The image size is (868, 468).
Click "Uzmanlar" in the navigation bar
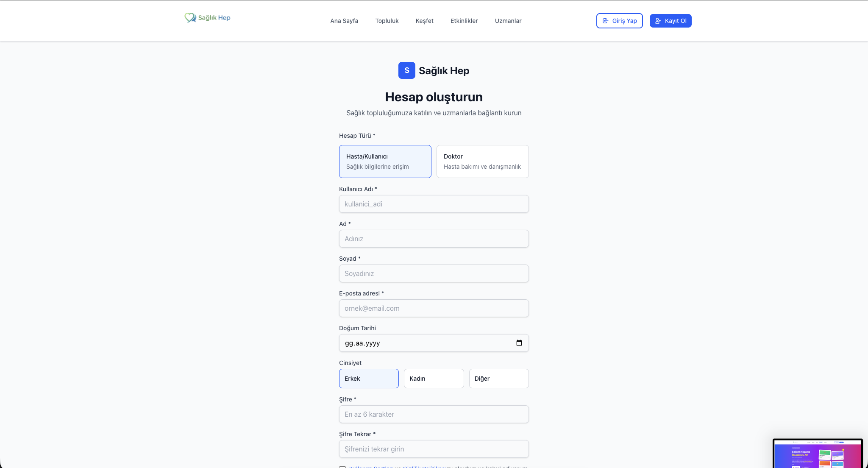508,20
